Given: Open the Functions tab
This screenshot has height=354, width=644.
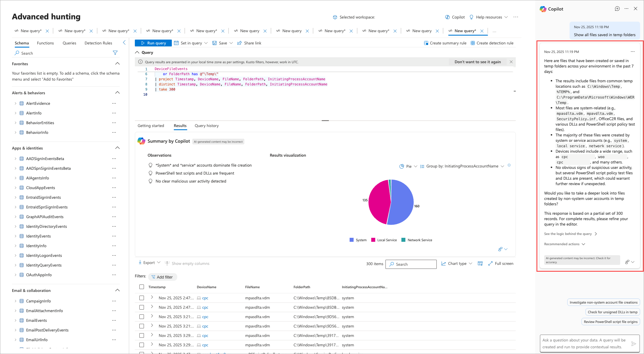Looking at the screenshot, I should pyautogui.click(x=45, y=43).
